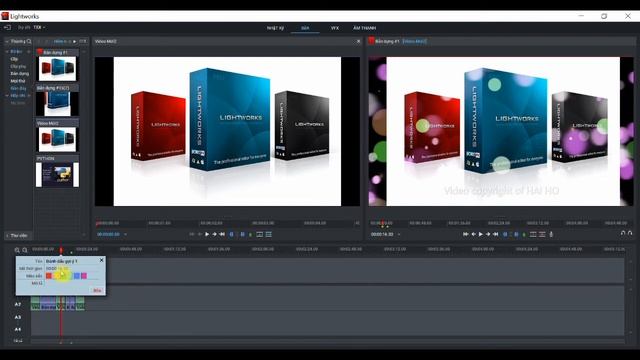Viewport: 640px width, 360px height.
Task: Click source viewer timecode field
Action: pyautogui.click(x=108, y=234)
